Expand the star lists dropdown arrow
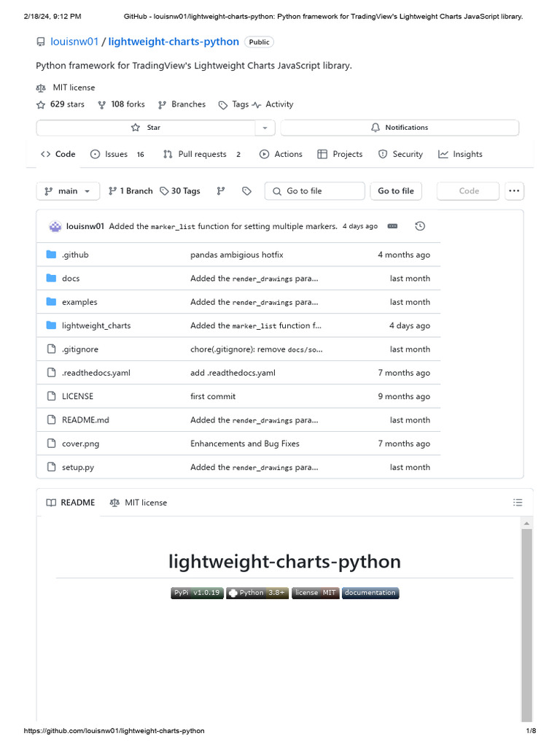Screen dimensions: 560x747 265,128
